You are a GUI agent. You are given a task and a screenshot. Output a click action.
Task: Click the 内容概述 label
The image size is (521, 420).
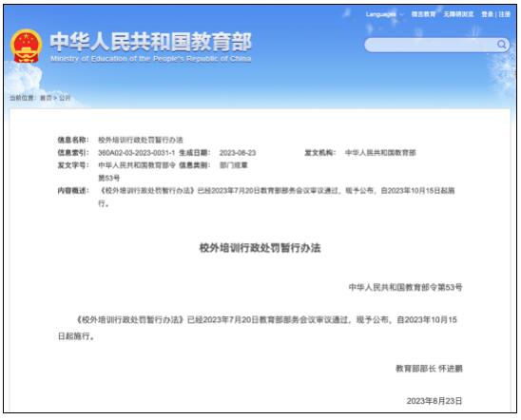coord(73,191)
